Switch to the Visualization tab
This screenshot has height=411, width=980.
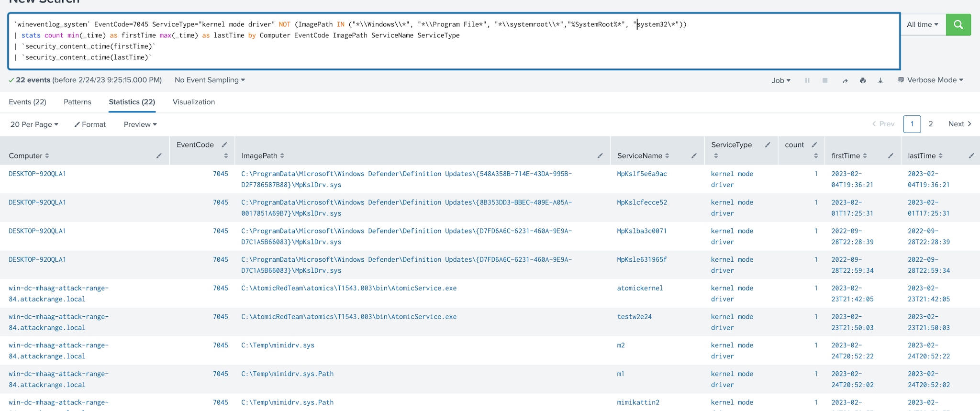[x=194, y=102]
